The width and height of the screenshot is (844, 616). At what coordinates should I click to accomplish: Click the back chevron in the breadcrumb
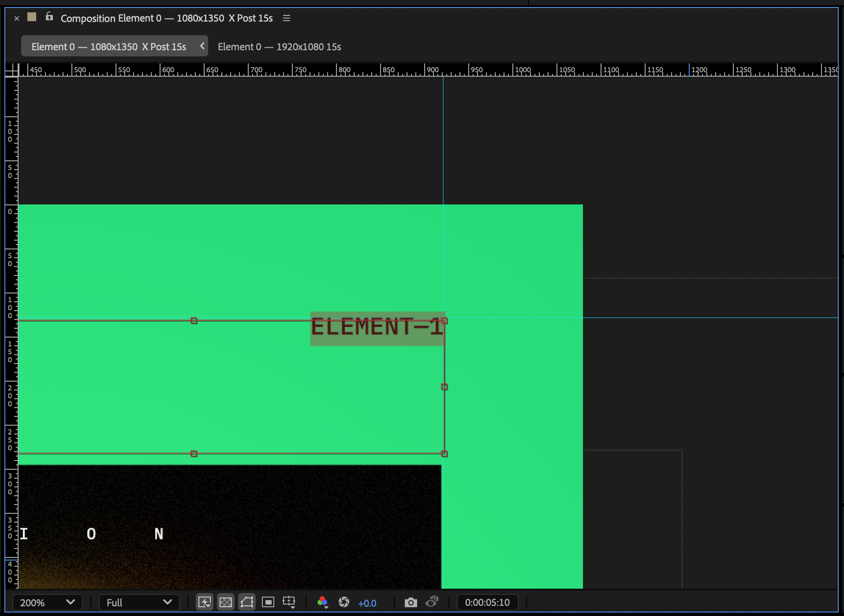pos(202,46)
